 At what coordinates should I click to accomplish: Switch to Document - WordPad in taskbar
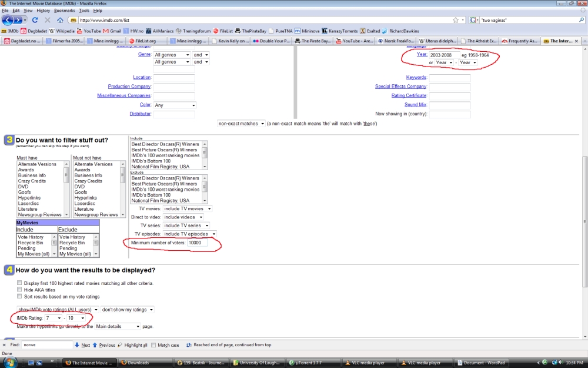tap(482, 363)
